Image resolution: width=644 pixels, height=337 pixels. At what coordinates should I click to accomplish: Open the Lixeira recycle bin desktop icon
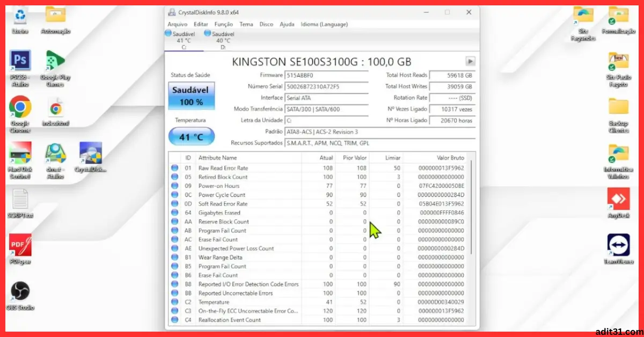click(x=20, y=20)
